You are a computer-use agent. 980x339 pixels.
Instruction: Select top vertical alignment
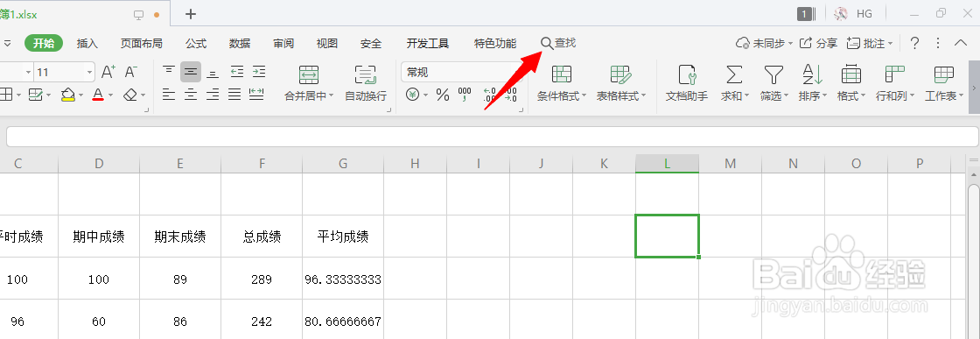[x=169, y=72]
